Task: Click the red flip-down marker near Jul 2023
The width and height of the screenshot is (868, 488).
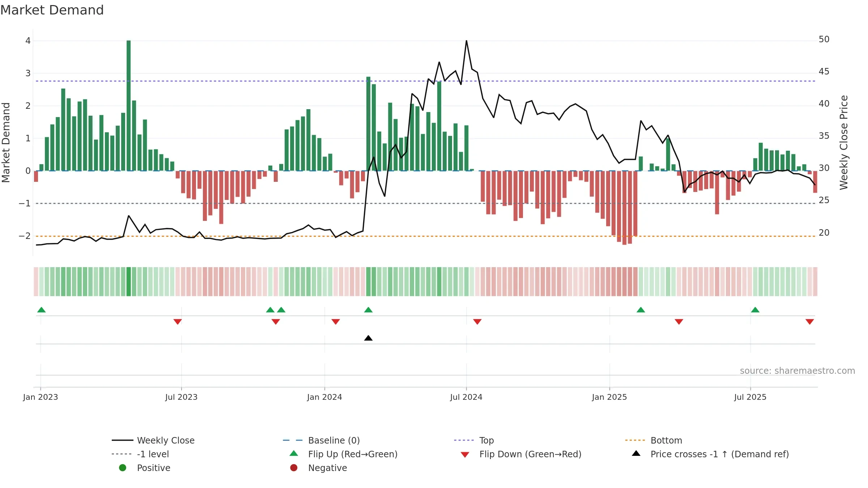Action: 178,322
